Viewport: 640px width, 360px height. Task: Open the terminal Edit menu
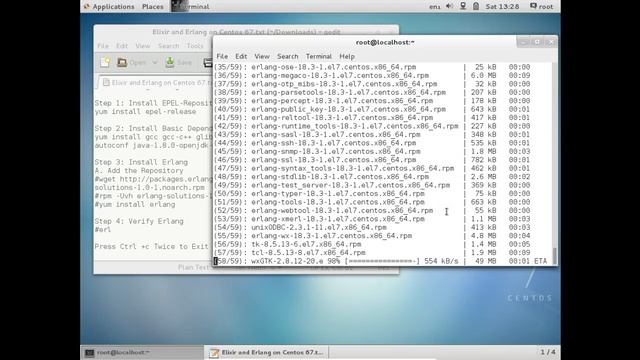[x=241, y=56]
